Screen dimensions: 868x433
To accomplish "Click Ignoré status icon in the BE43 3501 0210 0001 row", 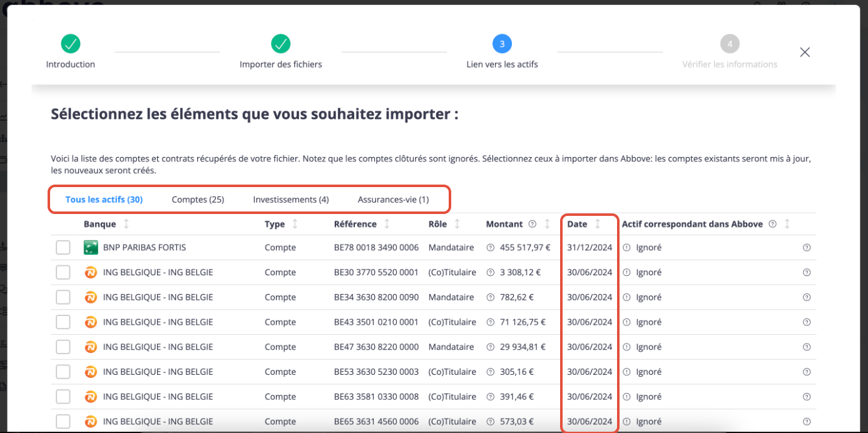I will 626,322.
